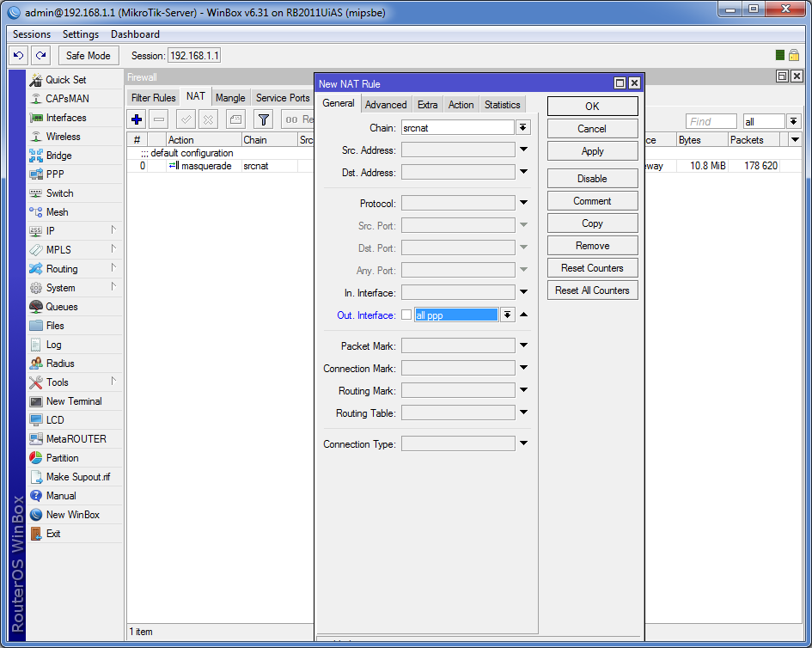Click the Make Supout.rif sidebar entry
Image resolution: width=812 pixels, height=648 pixels.
77,477
